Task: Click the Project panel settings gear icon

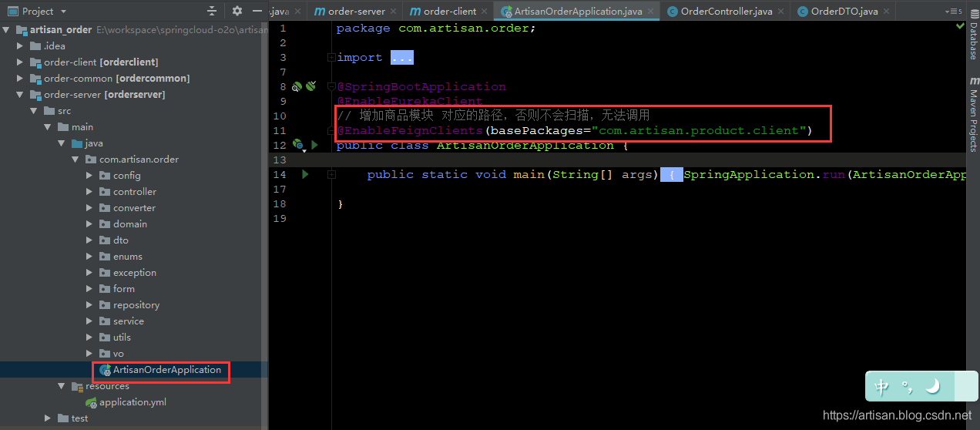Action: tap(237, 11)
